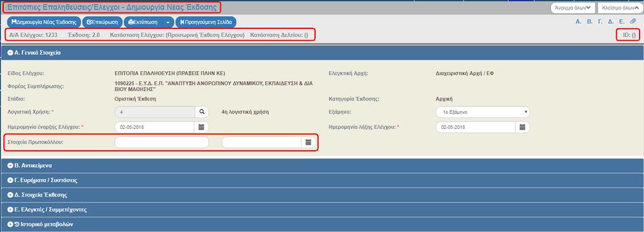
Task: Click the Ημερομηνία έναρξης Ελέγχου date field
Action: pyautogui.click(x=155, y=127)
